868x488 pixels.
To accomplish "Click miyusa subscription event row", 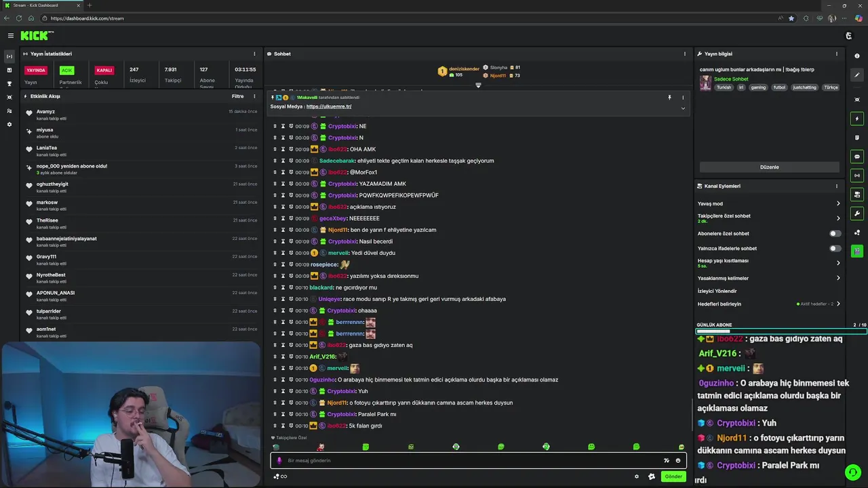I will (x=142, y=133).
